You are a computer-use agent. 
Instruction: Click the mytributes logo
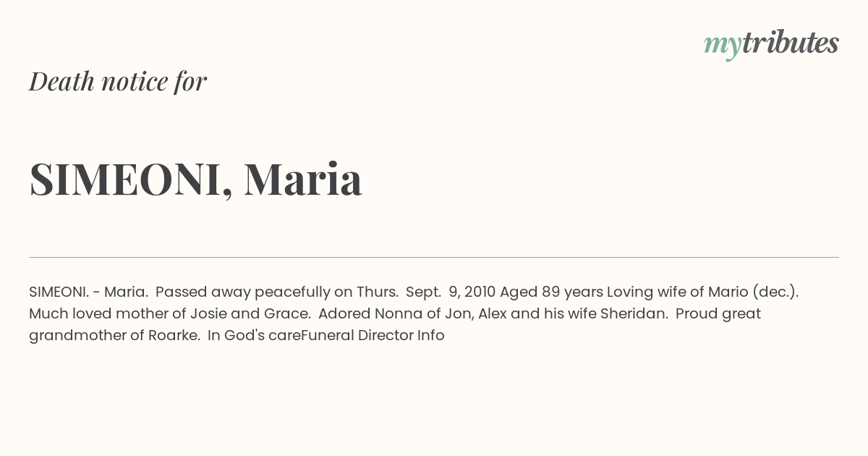(771, 44)
